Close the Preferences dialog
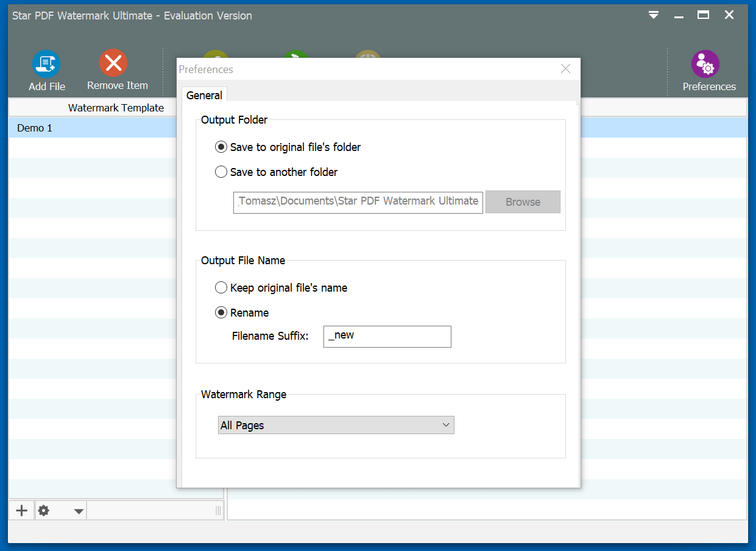This screenshot has height=551, width=756. pos(566,69)
